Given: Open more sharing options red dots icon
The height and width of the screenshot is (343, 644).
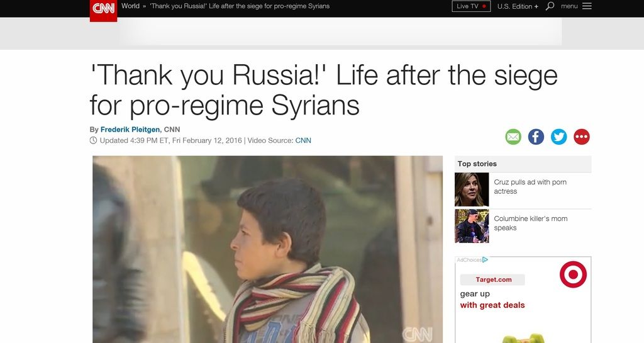Looking at the screenshot, I should tap(582, 137).
